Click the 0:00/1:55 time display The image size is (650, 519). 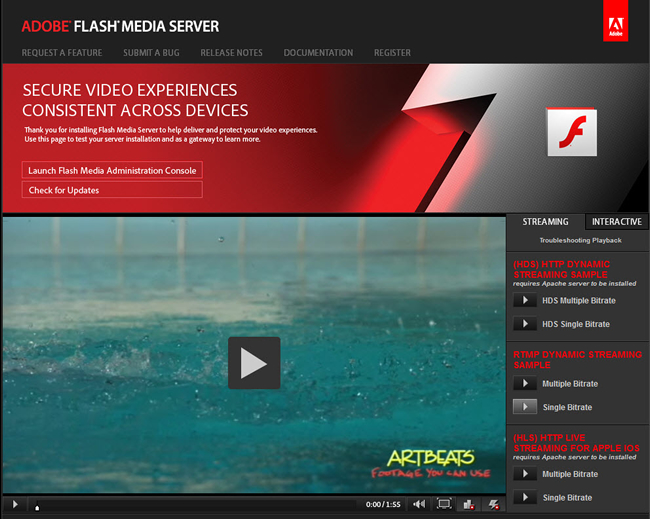point(383,504)
